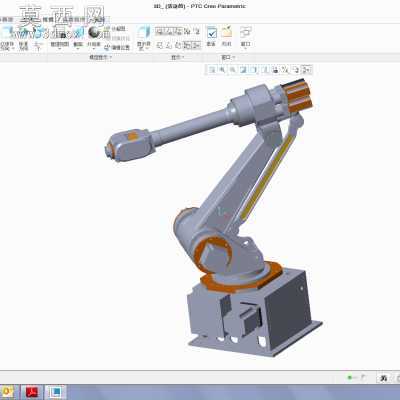Toggle plane display in the ribbon Display group
Image resolution: width=400 pixels, height=400 pixels.
click(160, 45)
